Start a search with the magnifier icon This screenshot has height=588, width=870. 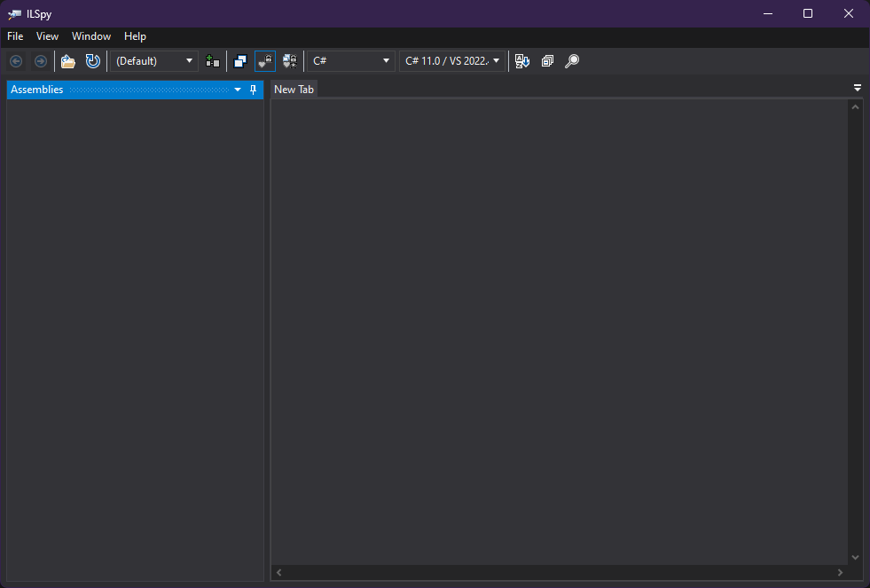(572, 60)
